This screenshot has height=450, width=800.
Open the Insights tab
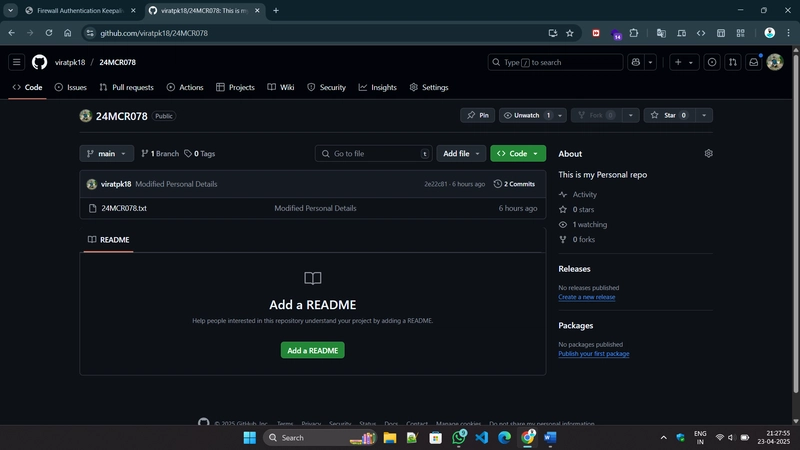pos(378,87)
